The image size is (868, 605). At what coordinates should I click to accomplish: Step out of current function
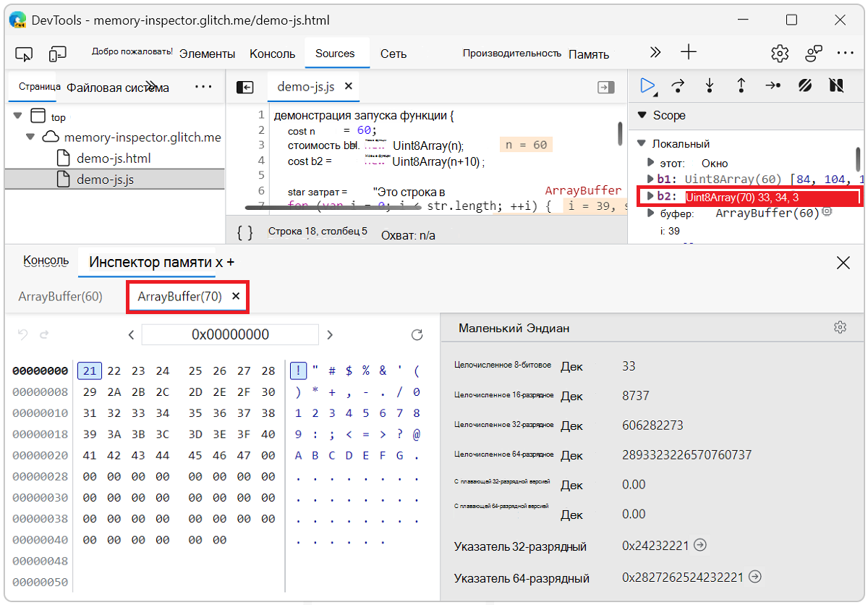(741, 85)
